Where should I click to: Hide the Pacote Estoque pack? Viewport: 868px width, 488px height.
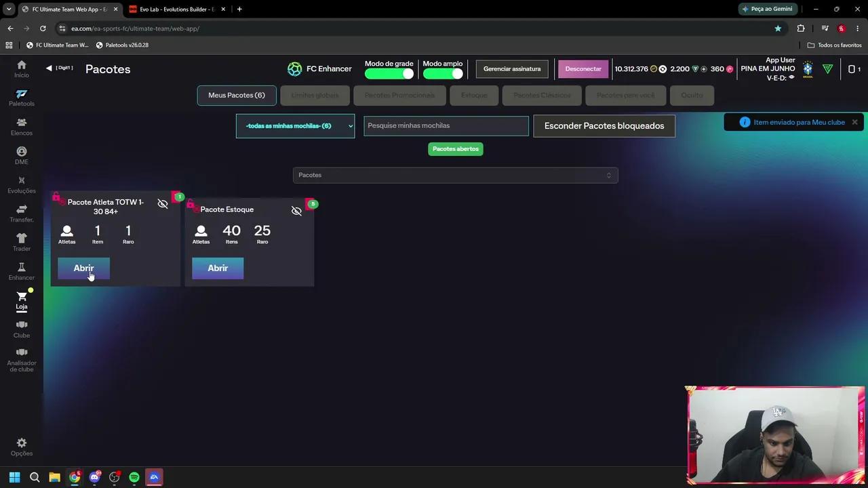tap(296, 211)
